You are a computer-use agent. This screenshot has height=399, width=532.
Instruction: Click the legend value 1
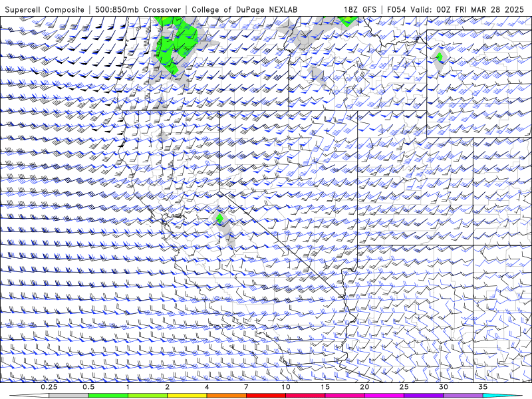[x=128, y=387]
